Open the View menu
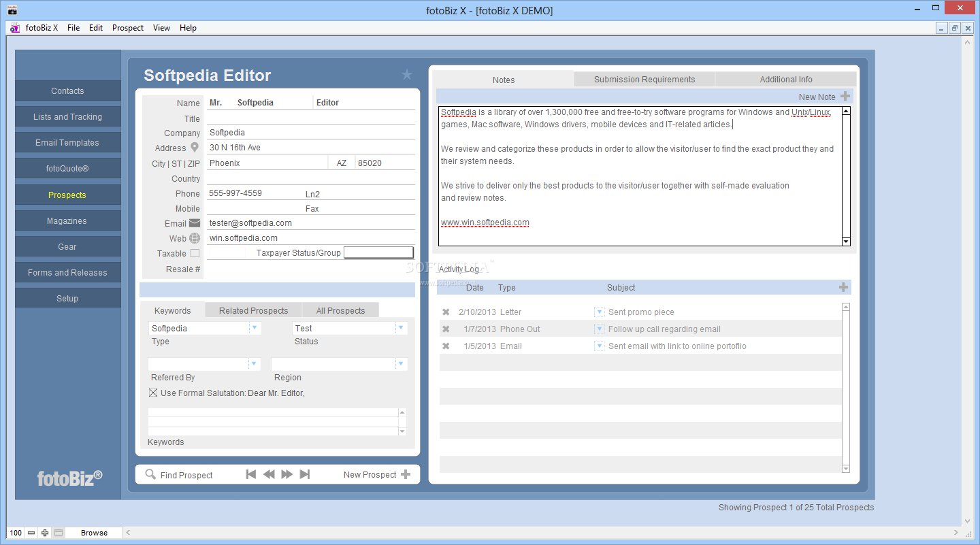The width and height of the screenshot is (980, 545). click(x=161, y=28)
